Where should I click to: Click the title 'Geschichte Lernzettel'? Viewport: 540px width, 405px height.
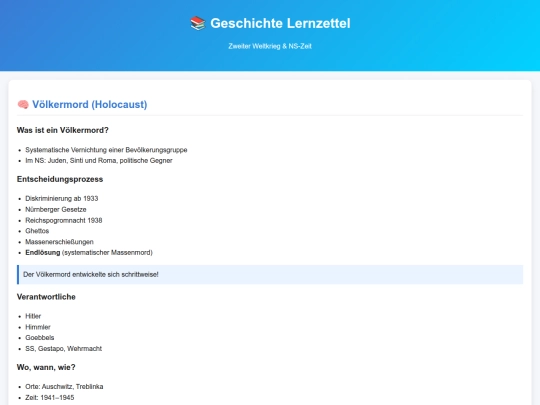[x=280, y=23]
